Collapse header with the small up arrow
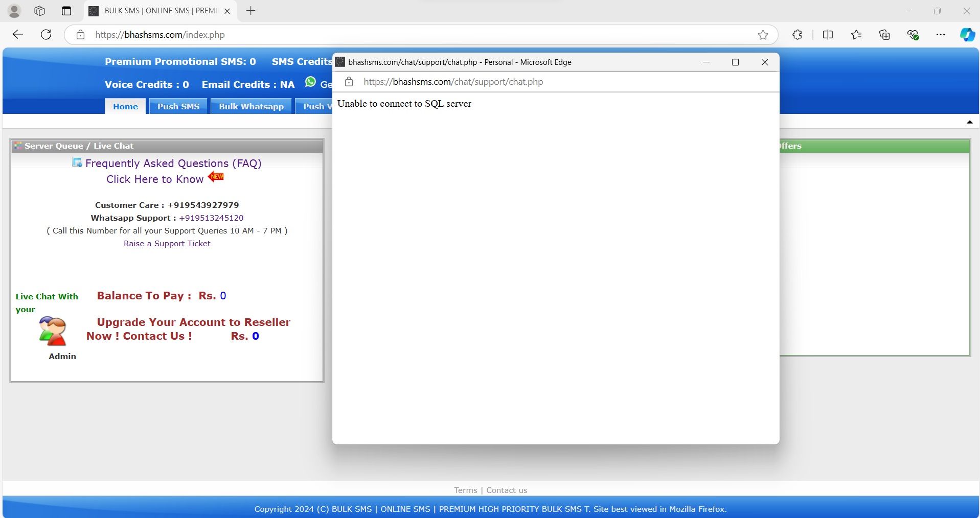980x518 pixels. coord(969,122)
